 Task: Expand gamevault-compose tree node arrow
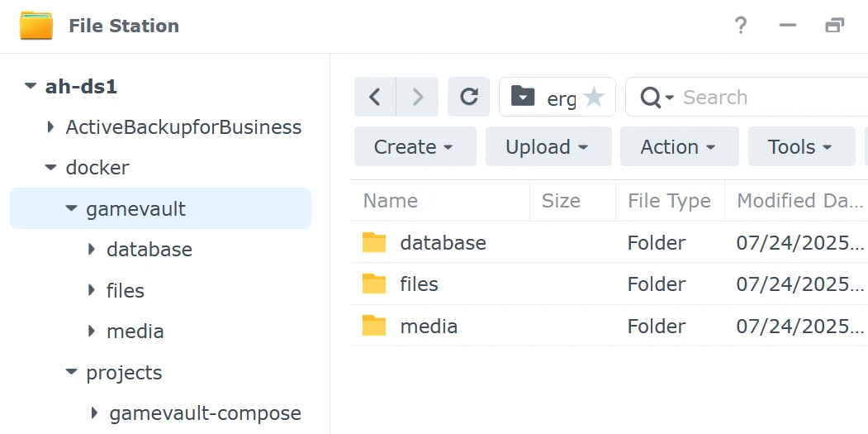tap(94, 413)
